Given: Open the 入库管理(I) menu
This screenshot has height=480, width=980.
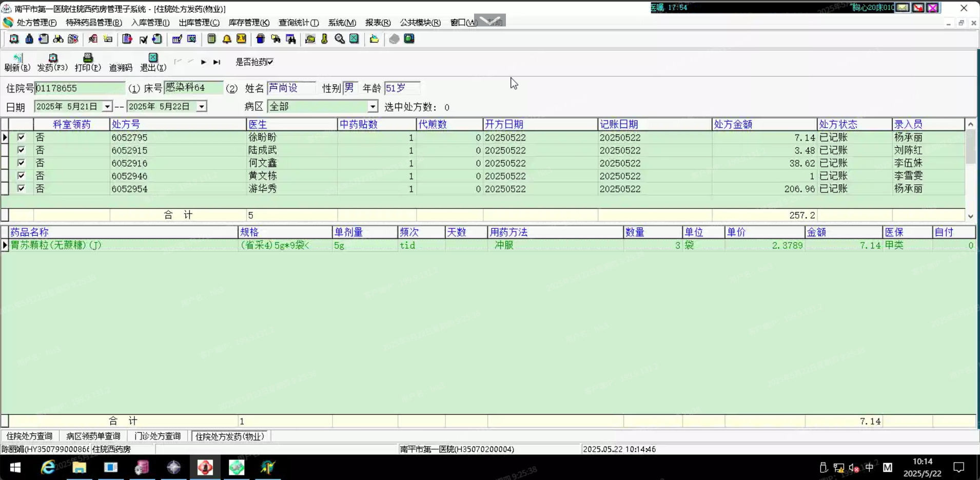Looking at the screenshot, I should 150,23.
